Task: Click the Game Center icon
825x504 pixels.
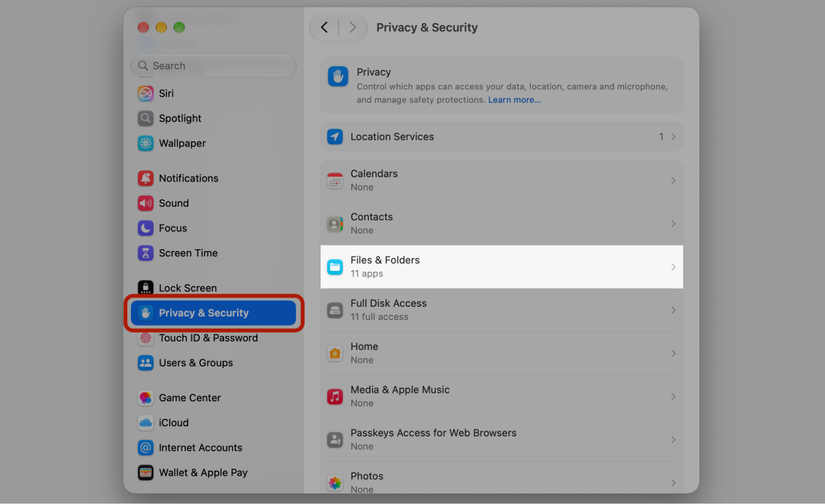Action: tap(145, 398)
